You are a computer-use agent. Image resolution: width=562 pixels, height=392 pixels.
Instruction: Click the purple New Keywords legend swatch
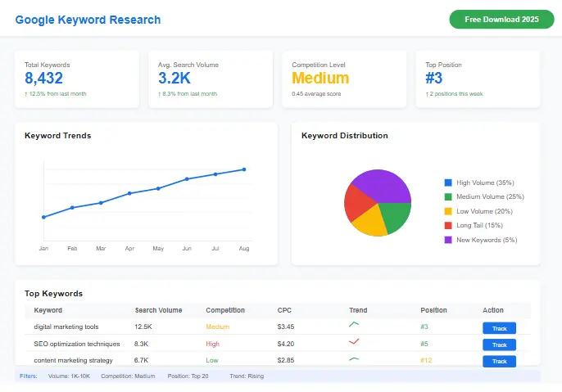[448, 240]
